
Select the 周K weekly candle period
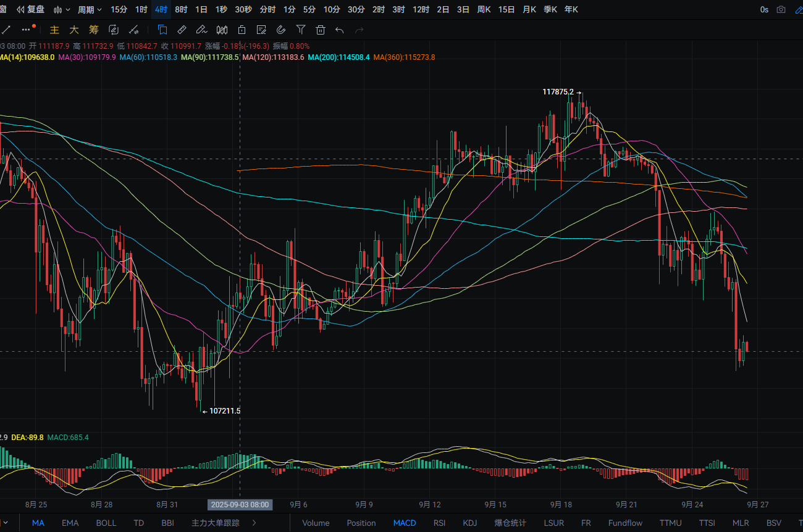[484, 9]
